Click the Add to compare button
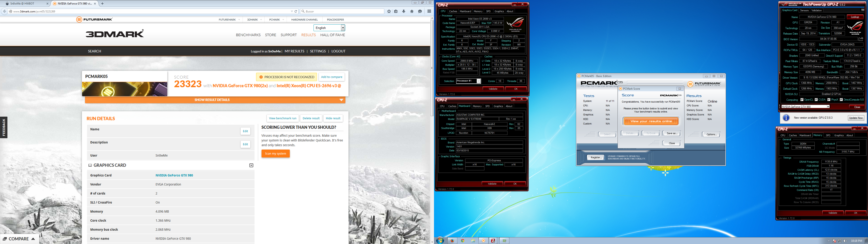Screen dimensions: 868x244 click(x=332, y=77)
